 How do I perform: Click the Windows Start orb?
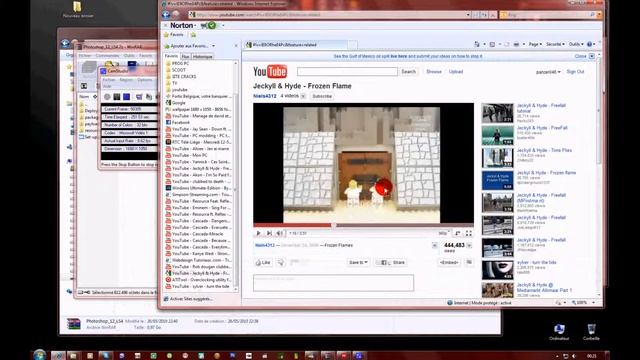[39, 354]
